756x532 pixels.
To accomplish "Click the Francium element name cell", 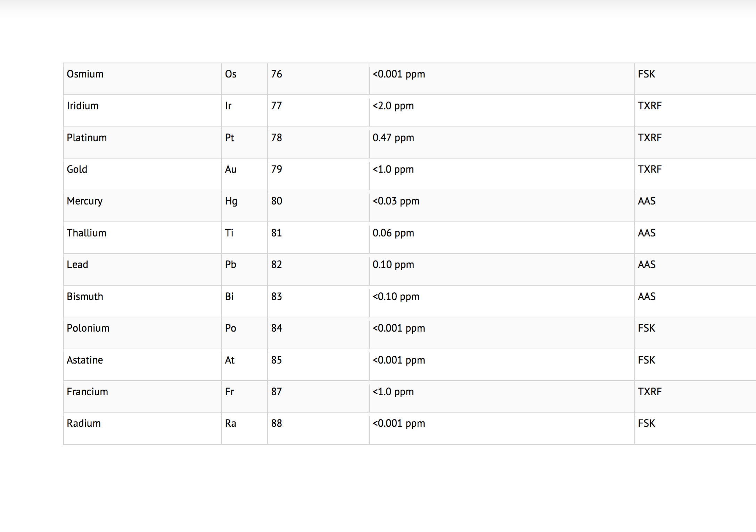I will click(88, 392).
